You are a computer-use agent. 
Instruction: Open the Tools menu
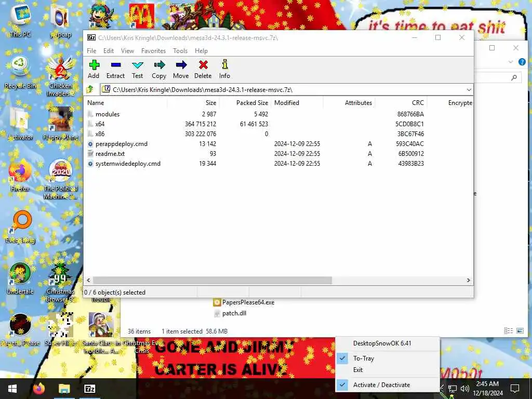pos(180,51)
